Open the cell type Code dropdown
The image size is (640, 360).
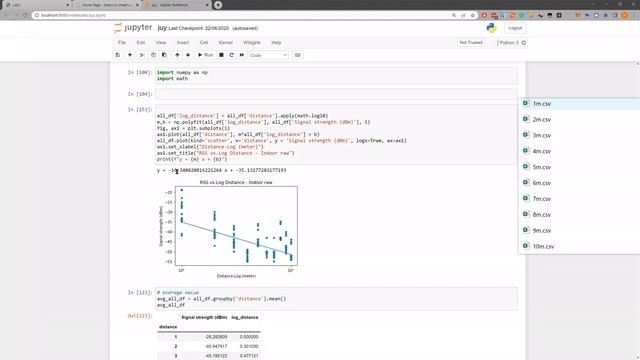[x=268, y=55]
